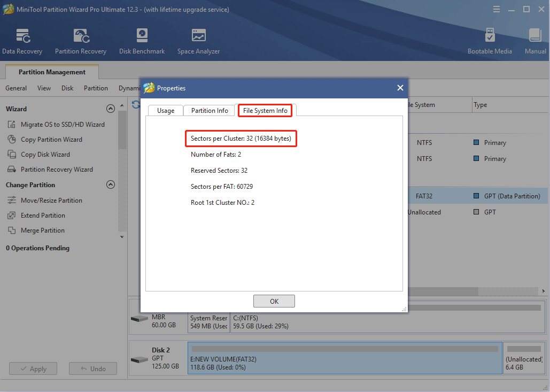Open the Disk Benchmark tool
This screenshot has width=550, height=392.
pos(142,41)
